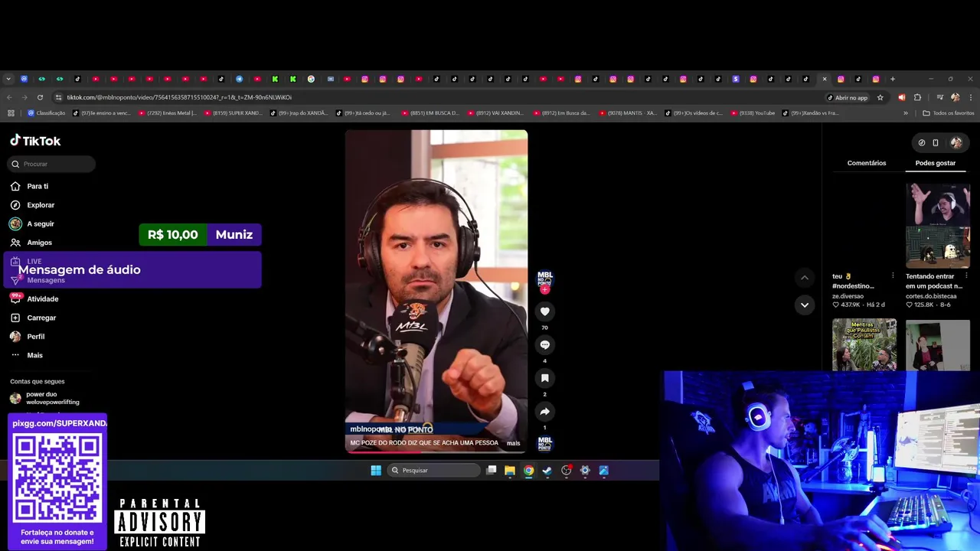Click the address bar URL
Viewport: 980px width, 551px height.
(x=179, y=97)
